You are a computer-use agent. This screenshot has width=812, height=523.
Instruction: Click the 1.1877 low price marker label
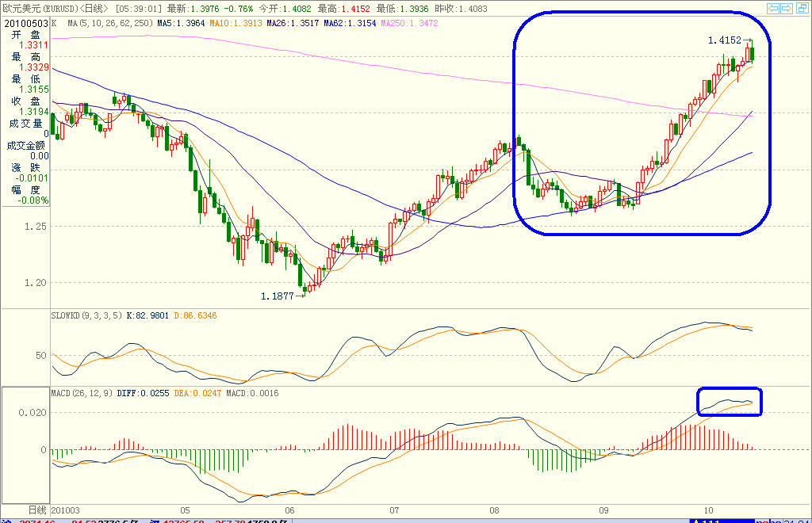click(x=277, y=296)
